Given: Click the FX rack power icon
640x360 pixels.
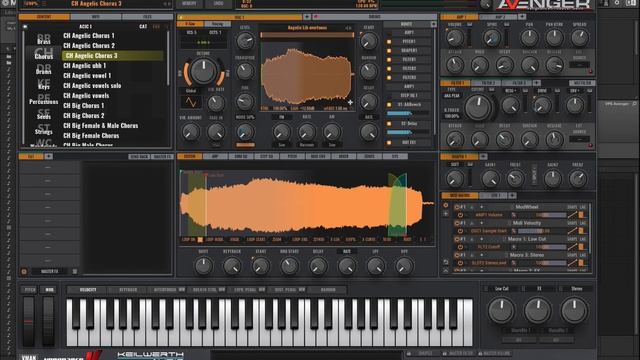Looking at the screenshot, I should [24, 271].
